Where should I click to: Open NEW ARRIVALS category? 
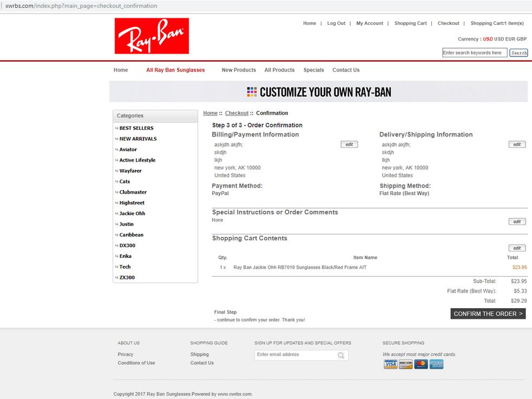tap(138, 139)
